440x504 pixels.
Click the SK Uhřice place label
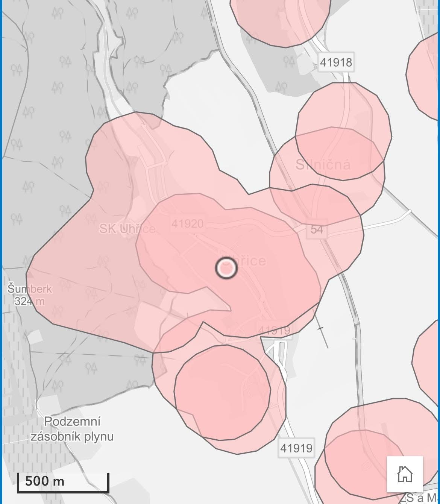click(127, 228)
